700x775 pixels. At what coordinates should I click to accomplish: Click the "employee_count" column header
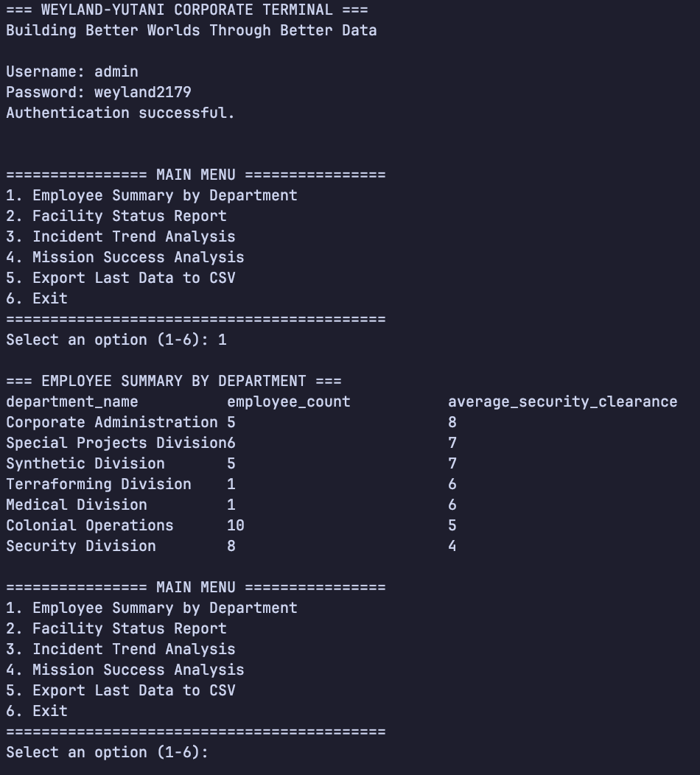(289, 401)
